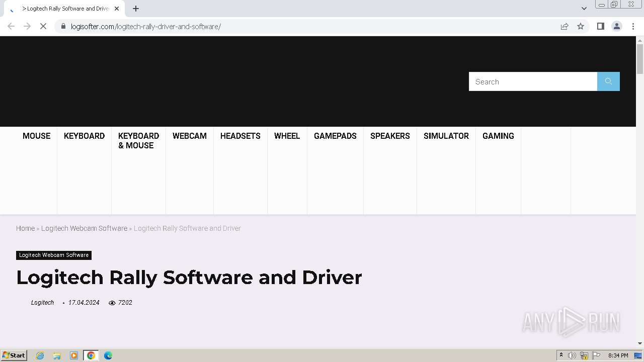The height and width of the screenshot is (362, 644).
Task: Open the volume control tray icon
Action: [x=572, y=355]
